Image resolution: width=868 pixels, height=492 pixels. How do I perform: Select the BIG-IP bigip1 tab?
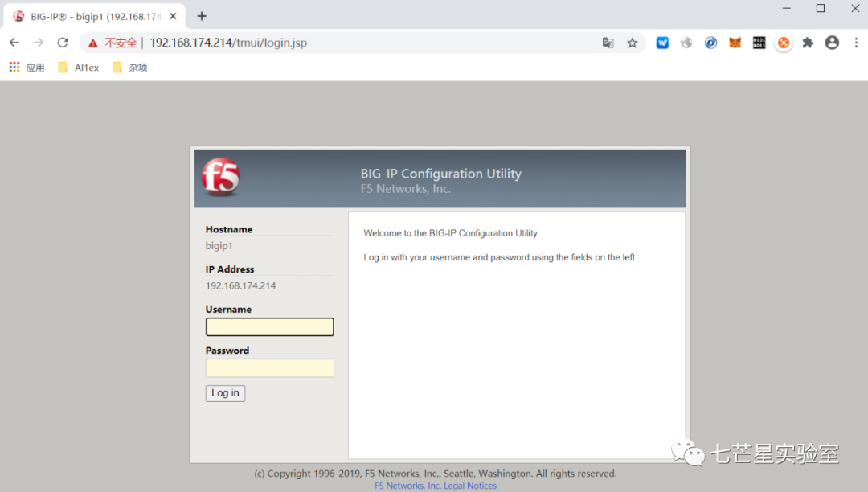(x=94, y=17)
